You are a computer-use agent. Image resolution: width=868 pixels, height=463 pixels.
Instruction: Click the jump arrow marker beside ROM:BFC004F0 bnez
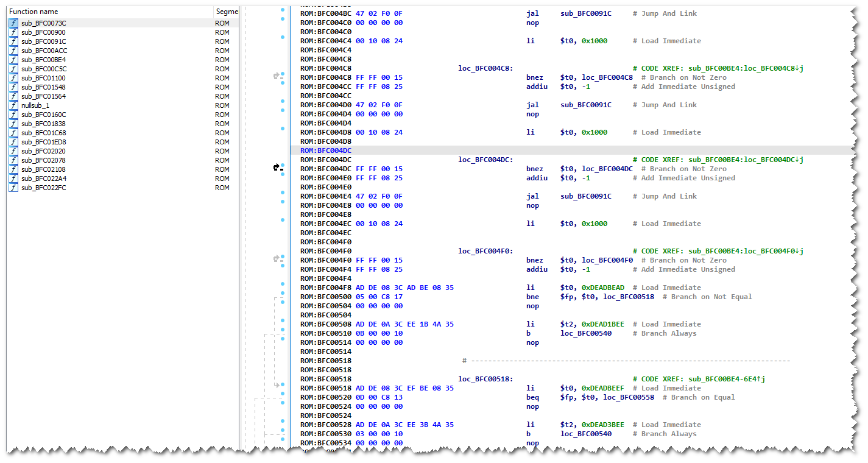coord(278,258)
